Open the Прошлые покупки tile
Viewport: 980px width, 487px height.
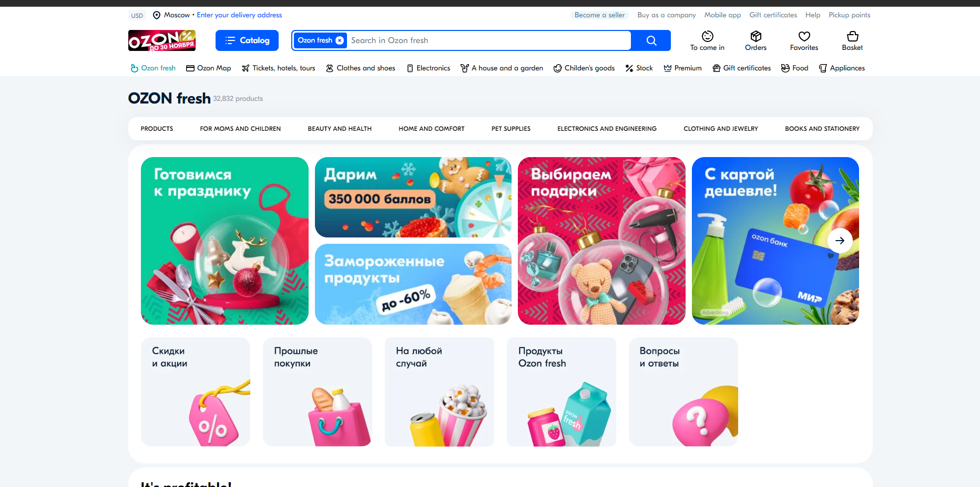point(318,392)
